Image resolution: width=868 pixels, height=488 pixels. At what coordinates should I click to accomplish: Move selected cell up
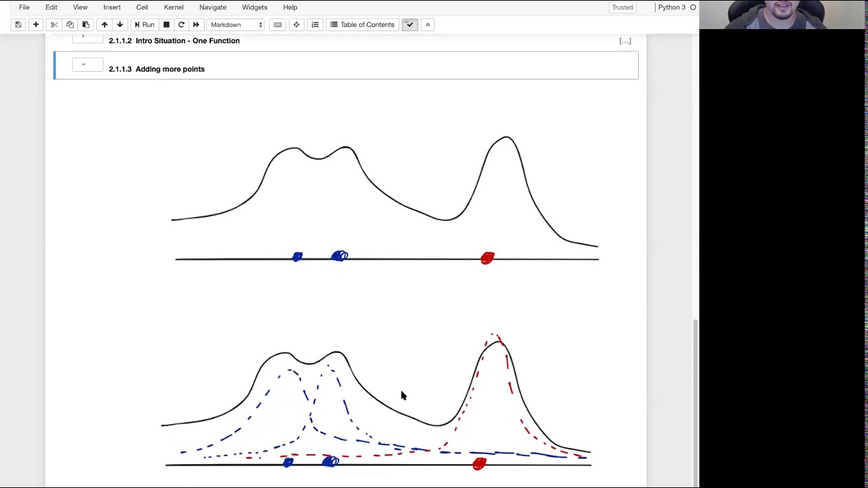[x=104, y=24]
